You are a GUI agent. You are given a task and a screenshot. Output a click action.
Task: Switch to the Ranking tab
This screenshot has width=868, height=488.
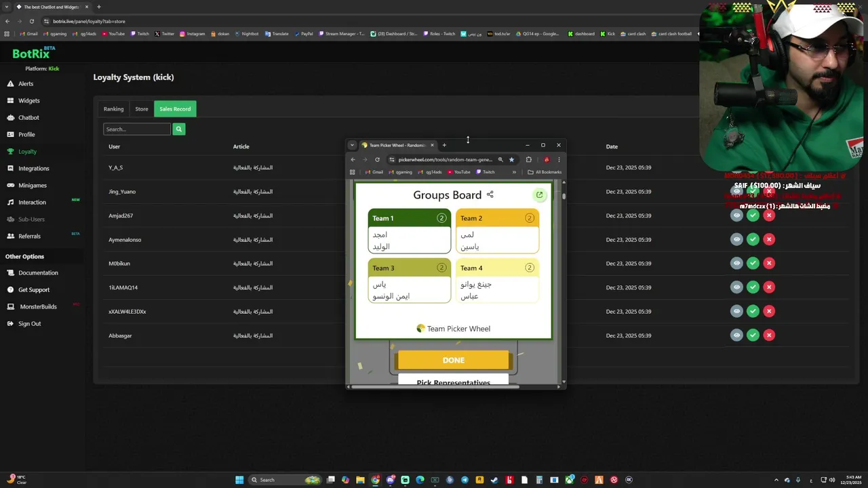113,108
